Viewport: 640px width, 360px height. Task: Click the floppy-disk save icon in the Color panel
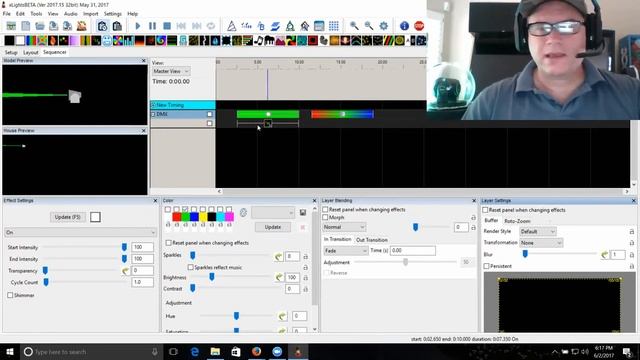(x=303, y=213)
